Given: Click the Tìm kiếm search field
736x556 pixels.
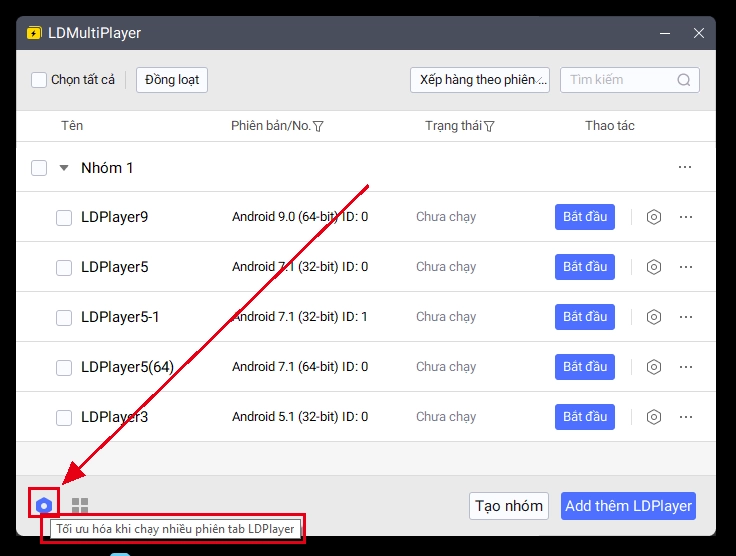Looking at the screenshot, I should [x=620, y=80].
